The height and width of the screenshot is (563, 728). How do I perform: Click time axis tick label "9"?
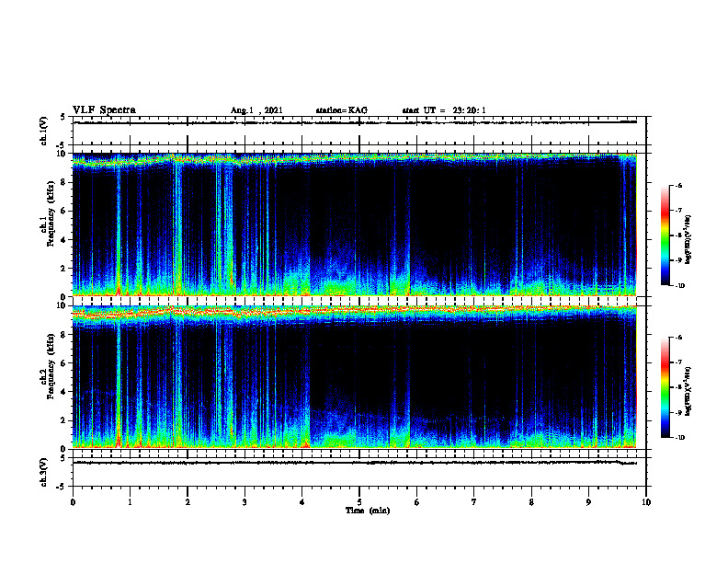coord(588,502)
